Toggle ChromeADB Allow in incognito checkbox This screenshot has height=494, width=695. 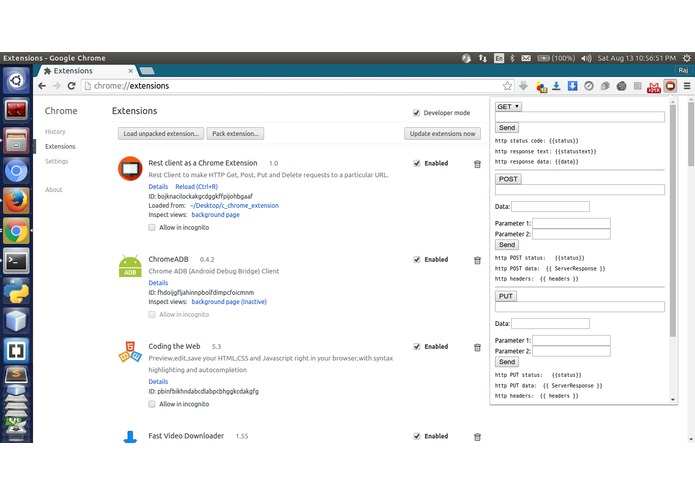152,315
